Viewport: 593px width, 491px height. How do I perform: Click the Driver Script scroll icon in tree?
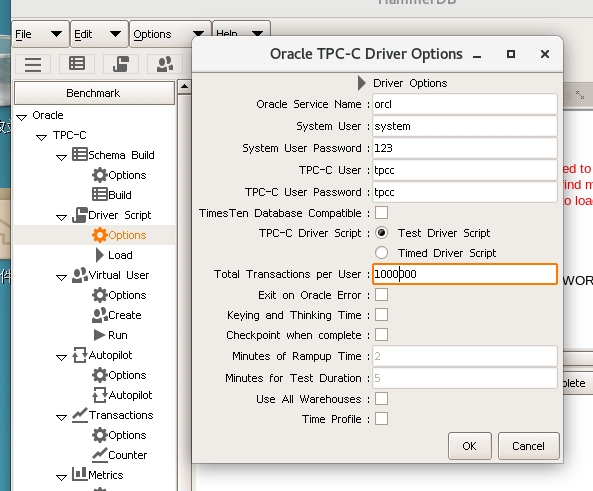pyautogui.click(x=79, y=215)
